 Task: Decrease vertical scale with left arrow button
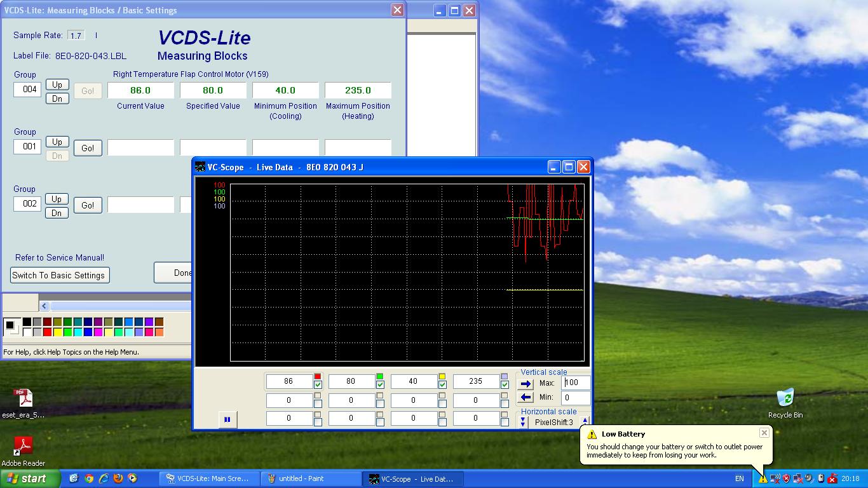coord(526,397)
